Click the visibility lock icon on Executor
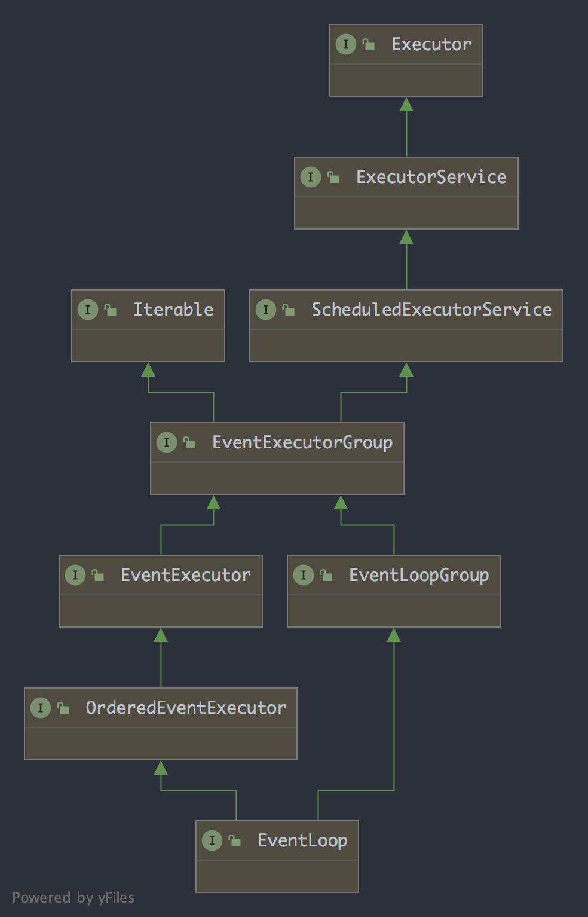Viewport: 588px width, 917px height. pos(369,44)
